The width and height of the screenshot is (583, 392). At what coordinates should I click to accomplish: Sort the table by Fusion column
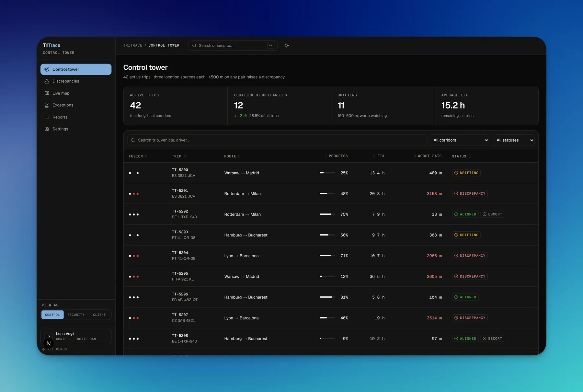138,156
